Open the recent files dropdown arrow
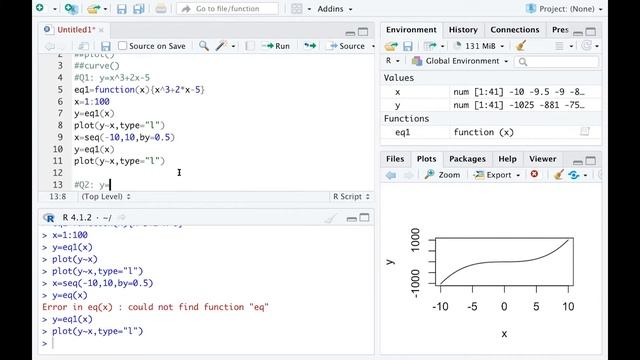Screen dimensions: 640x360 click(105, 9)
